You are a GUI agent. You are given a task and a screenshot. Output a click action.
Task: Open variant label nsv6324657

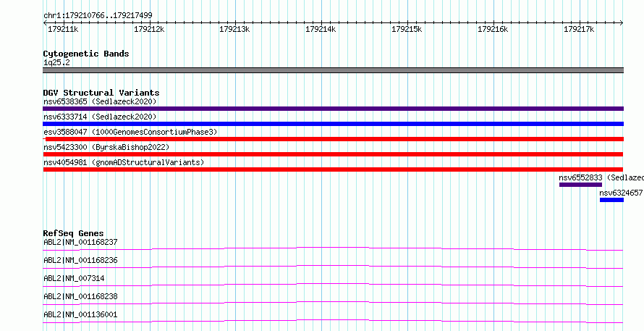click(x=621, y=193)
